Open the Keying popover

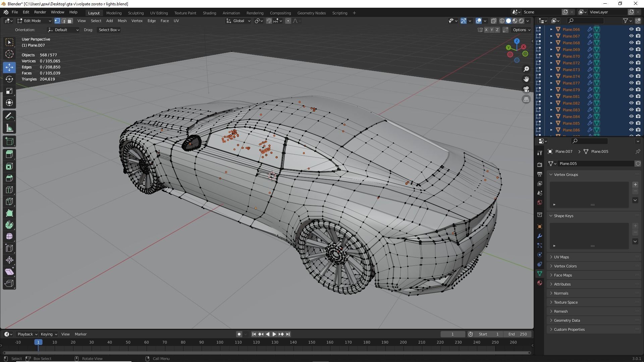click(49, 334)
